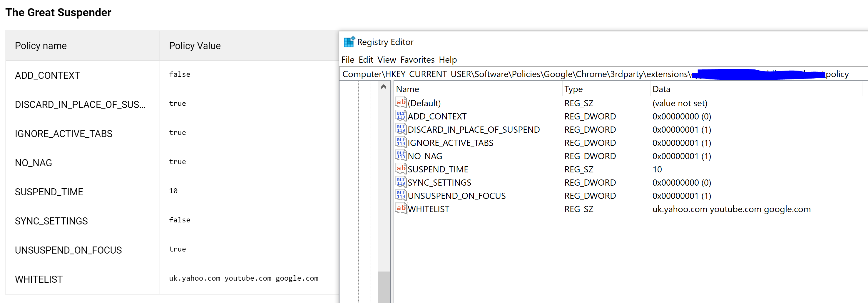This screenshot has width=868, height=303.
Task: Click the SYNC_SETTINGS DWORD value icon
Action: click(401, 182)
